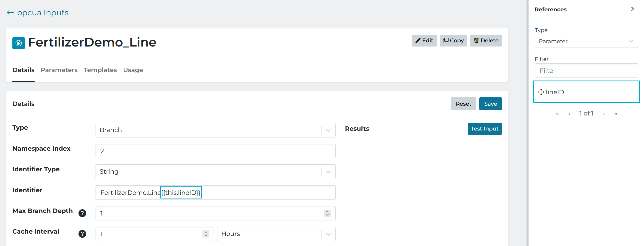Click the Cache Interval number stepper
The width and height of the screenshot is (644, 246).
coord(206,234)
